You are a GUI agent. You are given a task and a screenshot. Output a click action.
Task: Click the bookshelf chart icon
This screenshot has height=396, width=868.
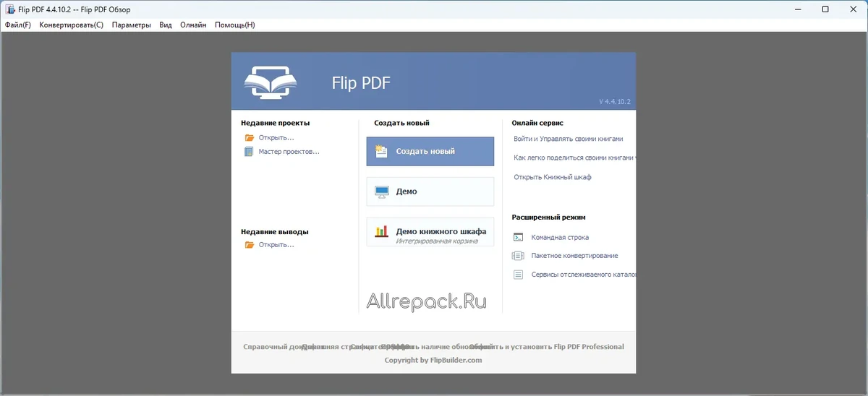(x=382, y=231)
